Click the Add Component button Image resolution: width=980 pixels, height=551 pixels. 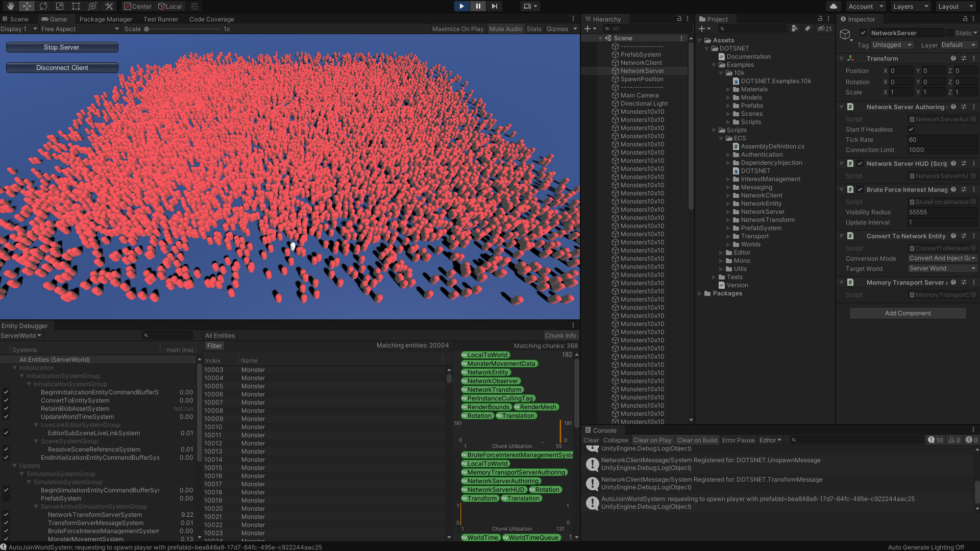(908, 313)
